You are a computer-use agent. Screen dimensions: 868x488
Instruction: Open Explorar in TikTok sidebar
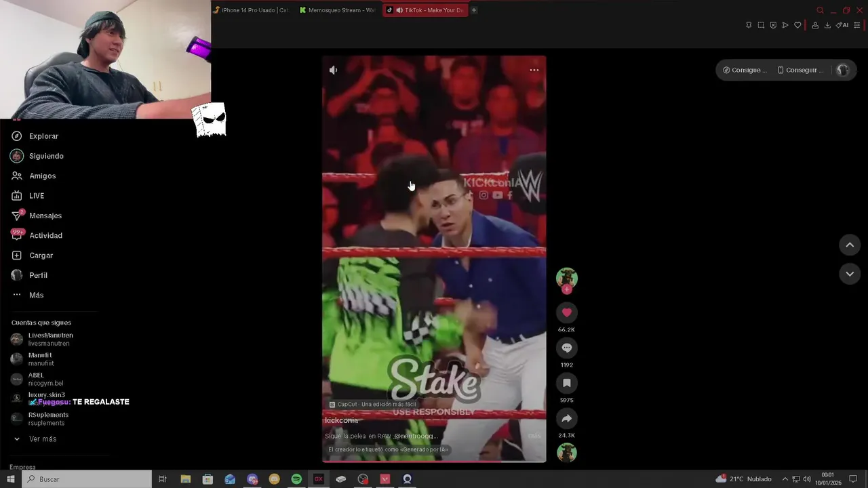pyautogui.click(x=35, y=136)
